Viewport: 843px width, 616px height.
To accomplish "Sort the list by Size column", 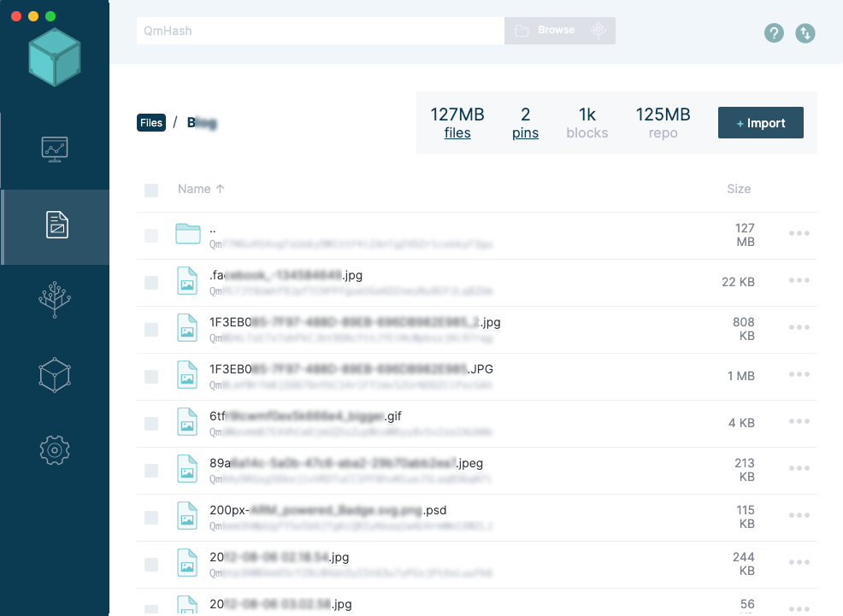I will pyautogui.click(x=738, y=190).
